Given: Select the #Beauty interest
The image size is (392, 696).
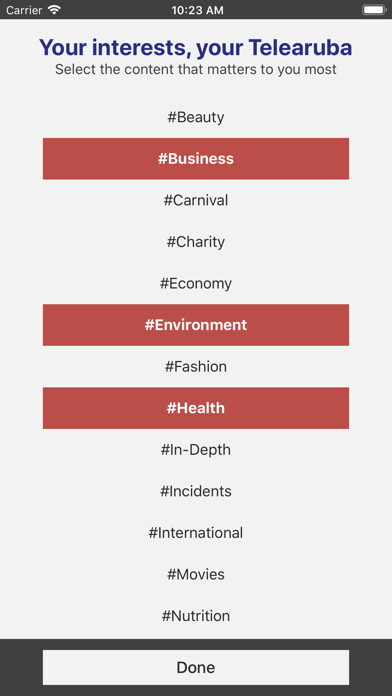Looking at the screenshot, I should [x=196, y=117].
